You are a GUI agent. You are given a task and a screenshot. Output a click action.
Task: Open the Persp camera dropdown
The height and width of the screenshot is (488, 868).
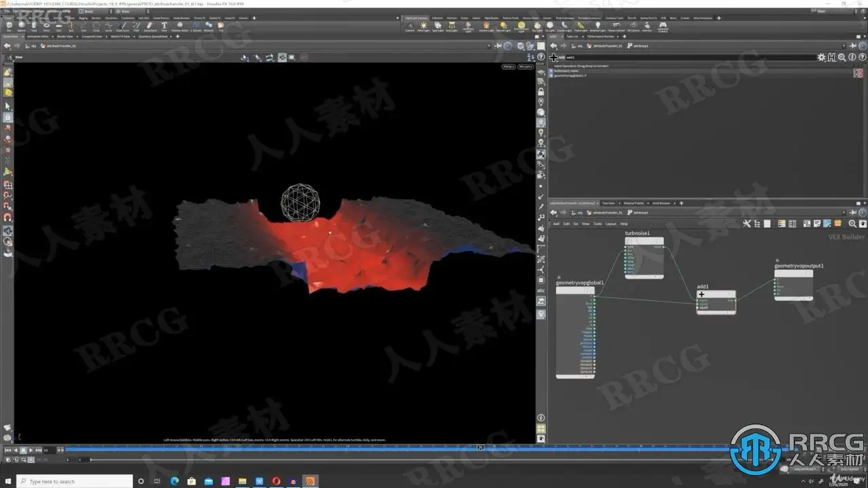[x=509, y=66]
